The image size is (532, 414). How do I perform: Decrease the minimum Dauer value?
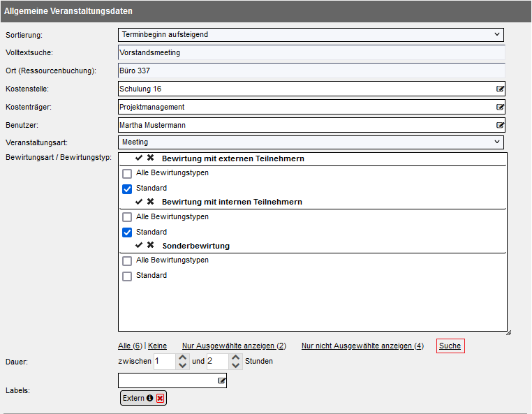tap(182, 365)
